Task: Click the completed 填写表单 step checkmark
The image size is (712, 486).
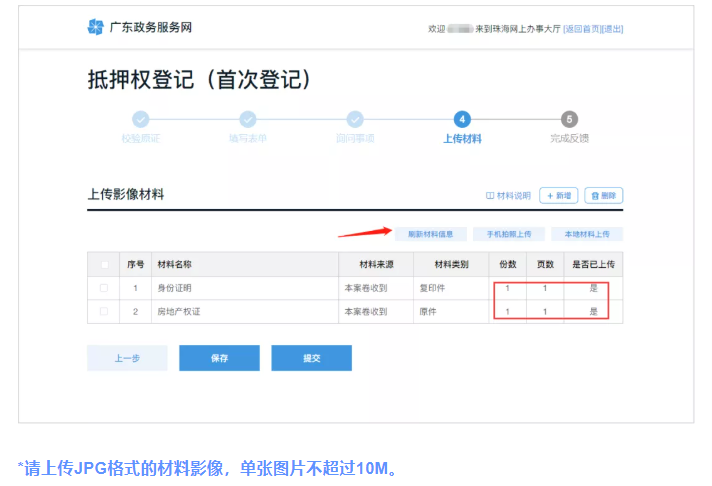Action: pyautogui.click(x=248, y=120)
